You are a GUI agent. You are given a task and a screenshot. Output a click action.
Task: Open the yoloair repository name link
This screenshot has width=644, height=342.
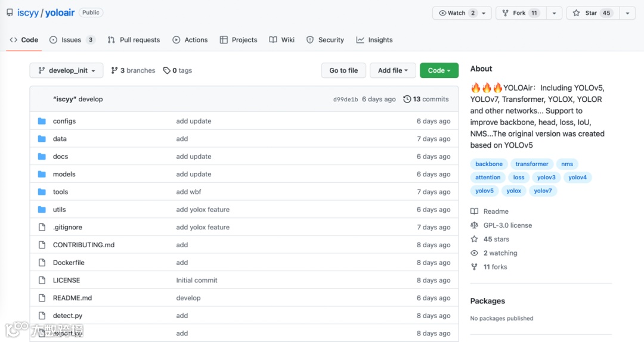[60, 13]
